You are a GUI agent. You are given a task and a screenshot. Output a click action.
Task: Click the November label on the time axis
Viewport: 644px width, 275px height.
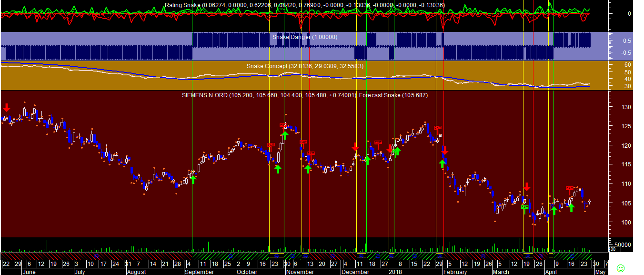[x=300, y=272]
